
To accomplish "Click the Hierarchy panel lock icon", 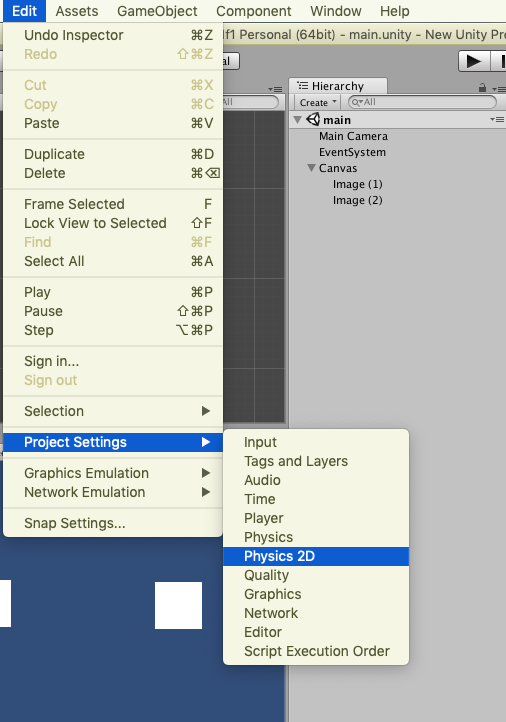I will coord(482,87).
